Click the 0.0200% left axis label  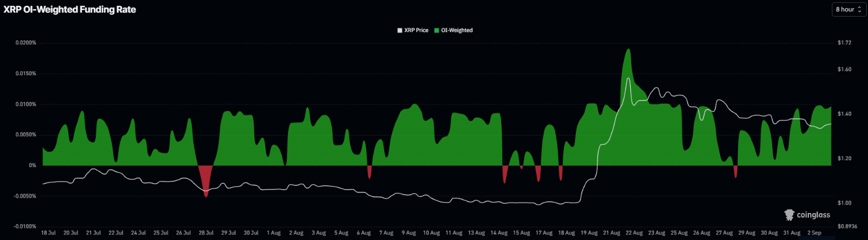26,43
